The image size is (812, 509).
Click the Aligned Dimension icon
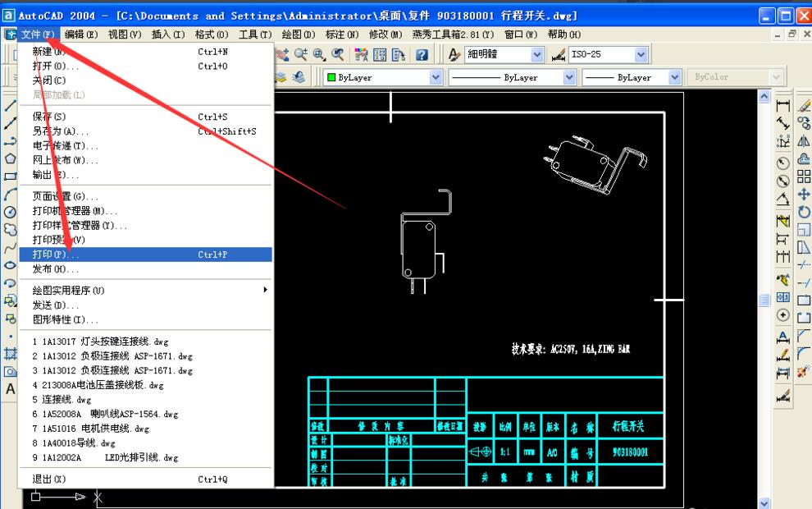tap(783, 123)
